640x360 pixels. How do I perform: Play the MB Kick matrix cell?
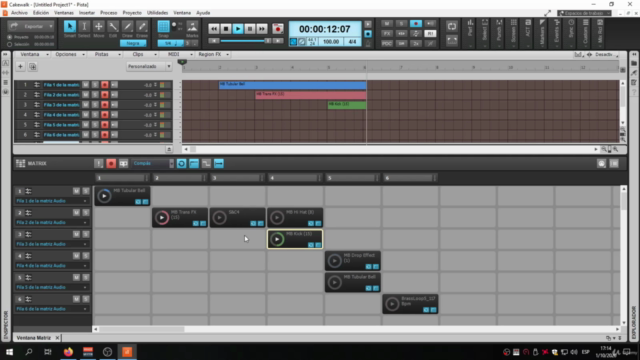277,239
